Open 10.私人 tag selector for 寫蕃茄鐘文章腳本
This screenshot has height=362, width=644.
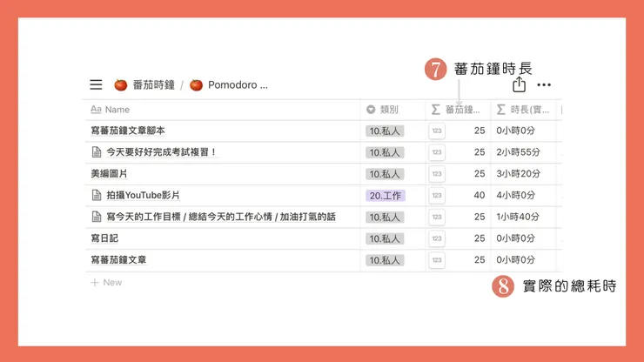click(x=385, y=131)
